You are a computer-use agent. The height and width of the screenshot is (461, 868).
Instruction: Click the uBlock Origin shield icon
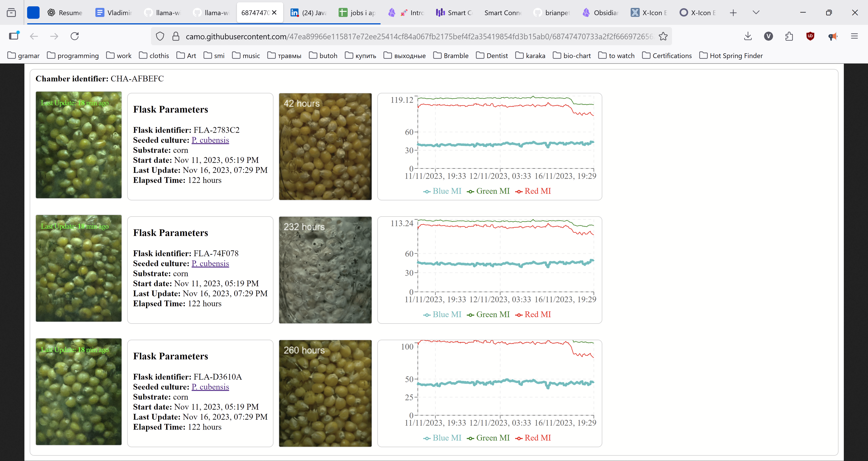coord(810,36)
